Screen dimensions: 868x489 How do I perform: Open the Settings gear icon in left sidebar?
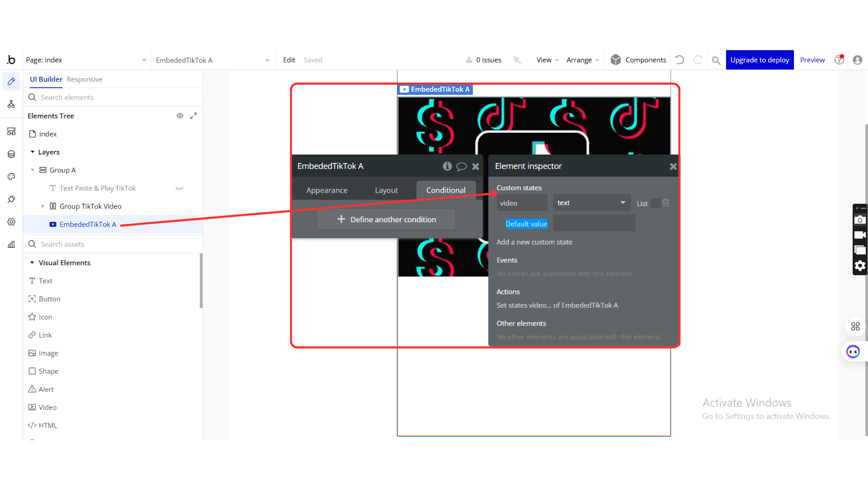point(11,222)
